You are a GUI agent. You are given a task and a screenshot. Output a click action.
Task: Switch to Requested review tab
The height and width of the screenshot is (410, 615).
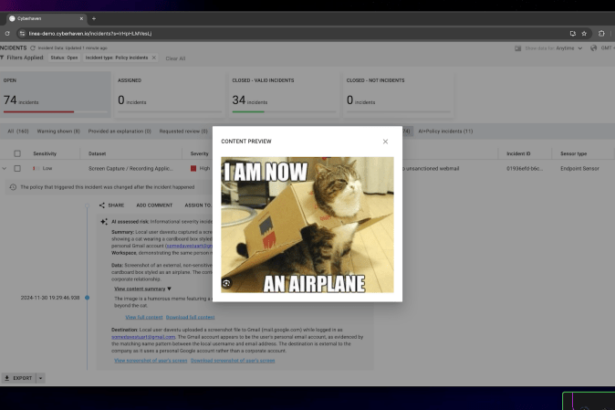(183, 131)
